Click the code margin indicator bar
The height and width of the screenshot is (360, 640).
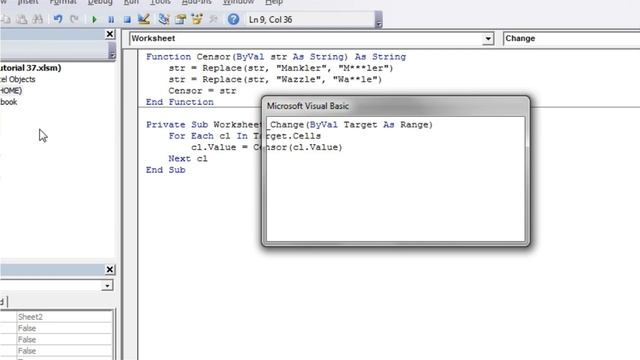tap(131, 204)
